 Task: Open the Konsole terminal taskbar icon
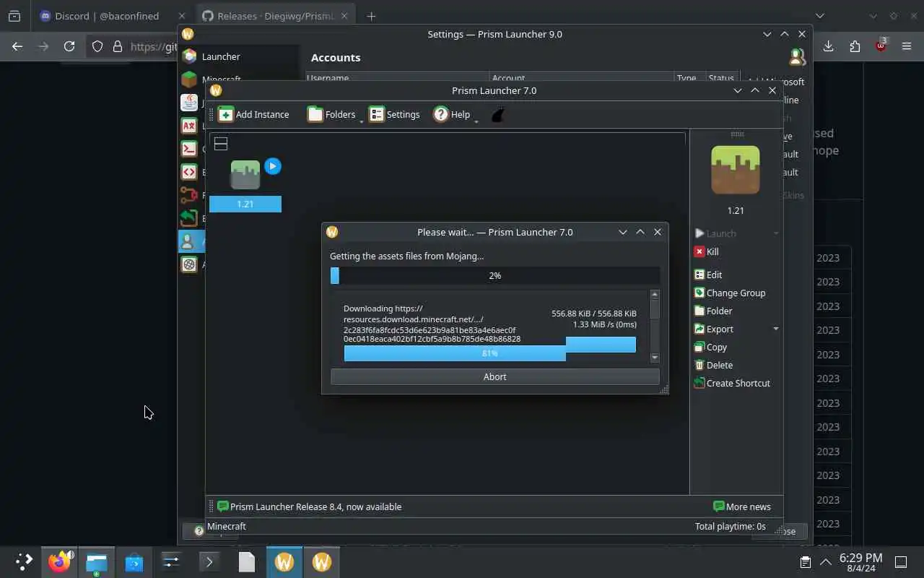pos(209,561)
